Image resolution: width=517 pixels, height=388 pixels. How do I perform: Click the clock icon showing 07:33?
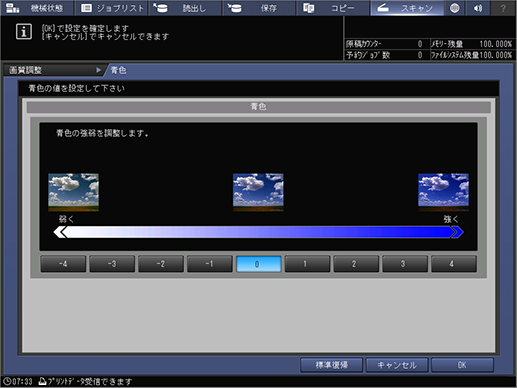click(x=7, y=381)
